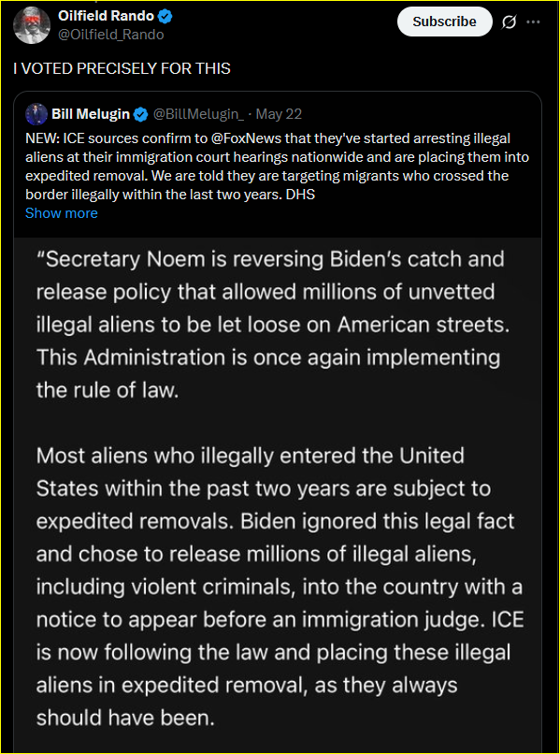Click the Oilfield Rando display name

click(106, 16)
